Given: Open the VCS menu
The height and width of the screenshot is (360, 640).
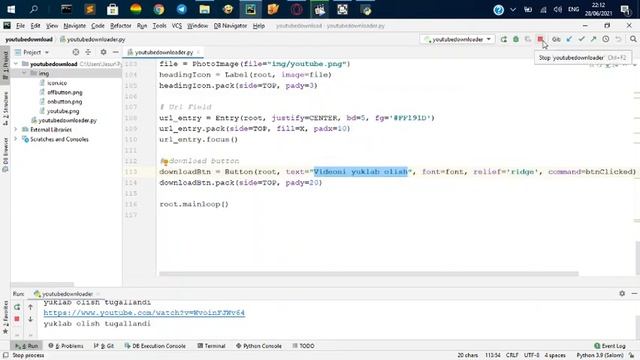Looking at the screenshot, I should pyautogui.click(x=177, y=26).
